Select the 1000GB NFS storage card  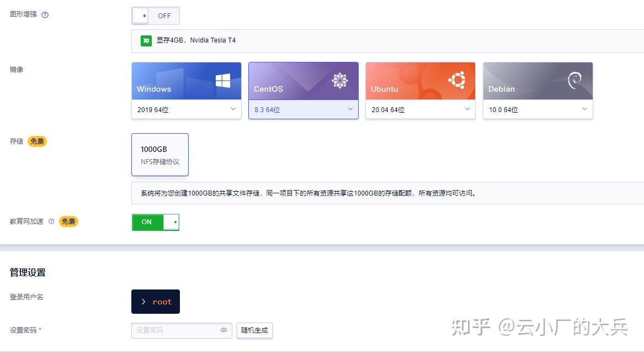point(159,154)
